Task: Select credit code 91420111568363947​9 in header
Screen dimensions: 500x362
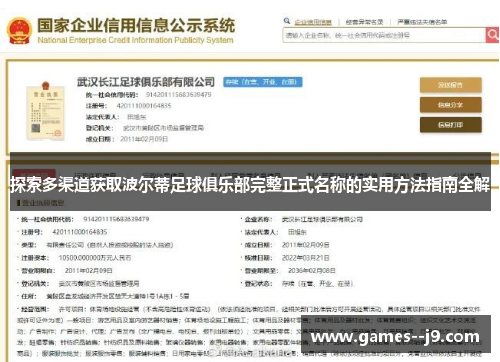Action: [178, 95]
